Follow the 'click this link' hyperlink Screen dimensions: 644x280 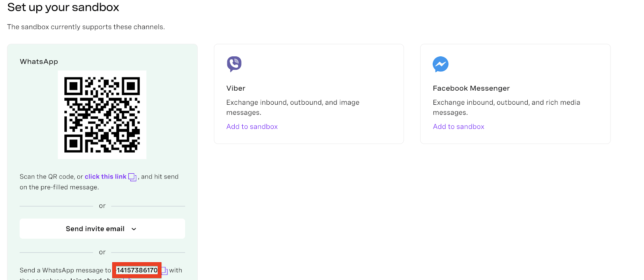(x=105, y=176)
